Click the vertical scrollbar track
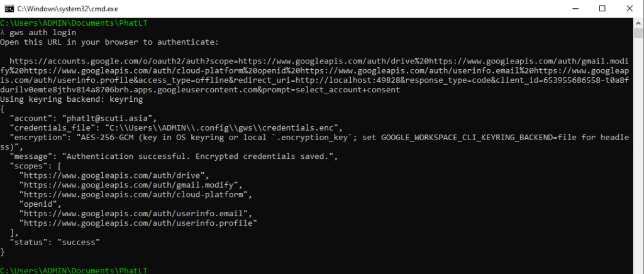Image resolution: width=644 pixels, height=274 pixels. (638, 157)
